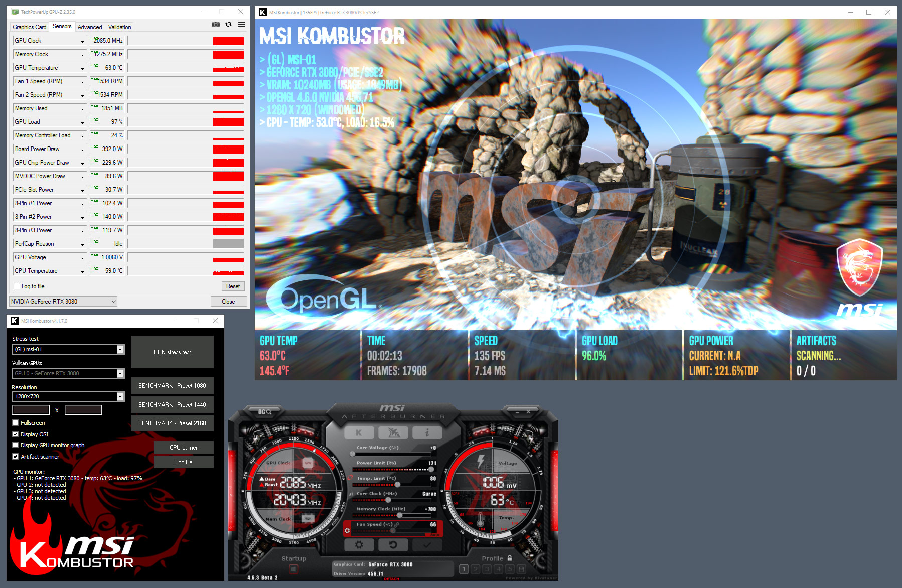Reset Afterburner settings to default
The width and height of the screenshot is (902, 588).
pyautogui.click(x=393, y=545)
